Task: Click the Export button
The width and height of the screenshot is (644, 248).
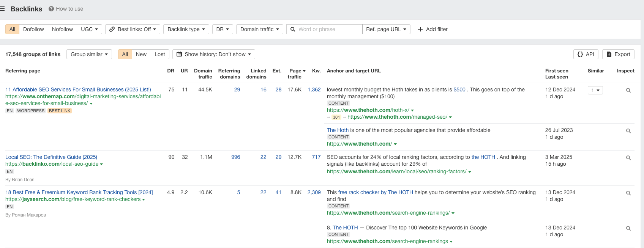Action: [618, 54]
